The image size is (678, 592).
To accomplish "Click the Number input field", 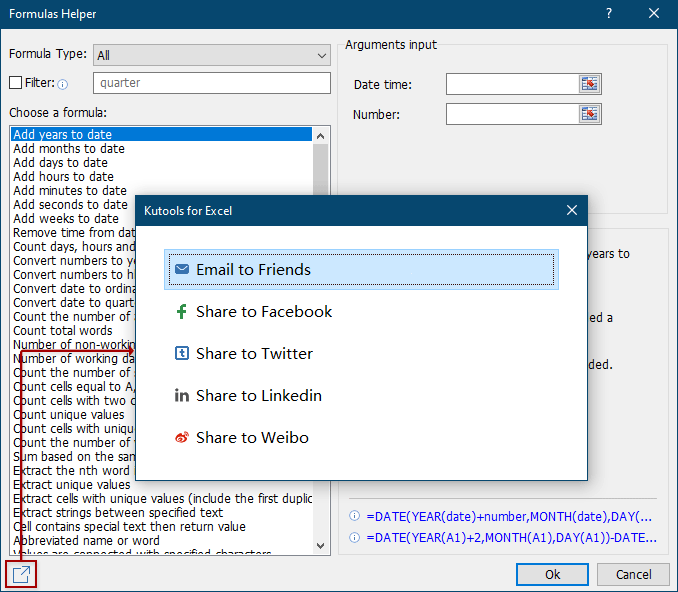I will (x=512, y=114).
